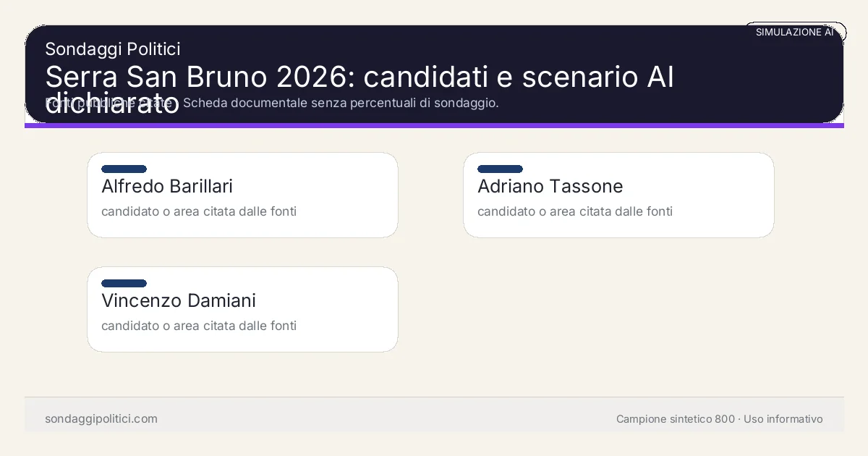Click the blue bar above Vincenzo Damiani

[x=124, y=283]
